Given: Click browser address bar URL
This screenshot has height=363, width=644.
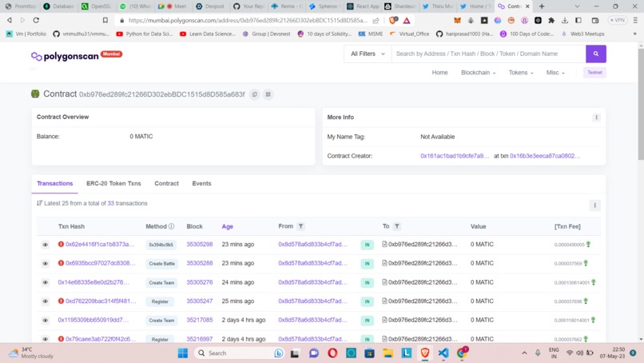Looking at the screenshot, I should 247,20.
